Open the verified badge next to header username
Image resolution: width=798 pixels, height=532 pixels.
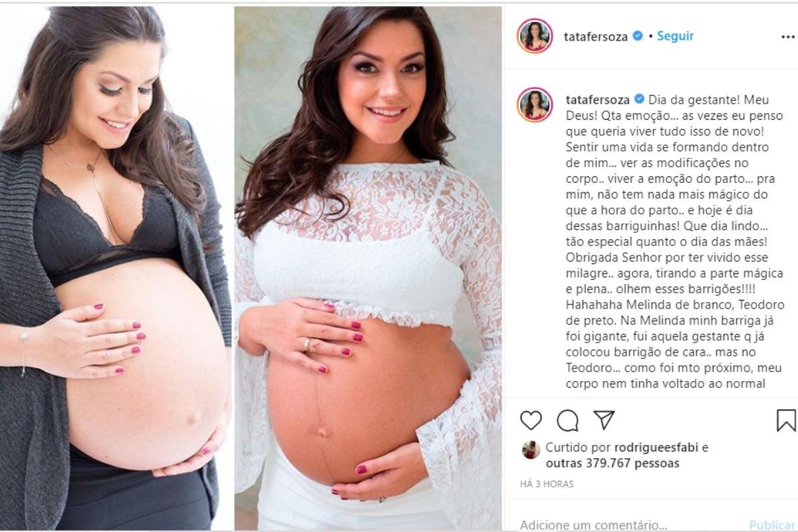[x=637, y=37]
